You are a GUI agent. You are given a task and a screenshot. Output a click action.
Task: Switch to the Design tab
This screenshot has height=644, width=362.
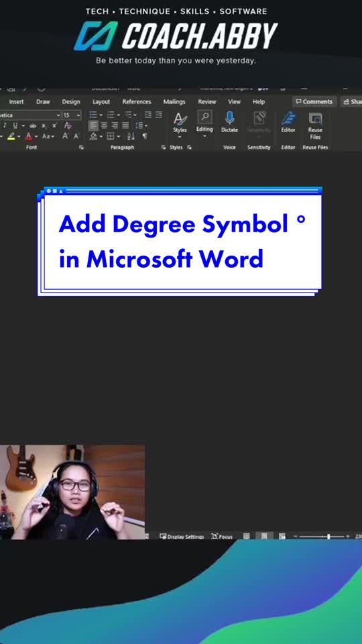click(x=71, y=102)
